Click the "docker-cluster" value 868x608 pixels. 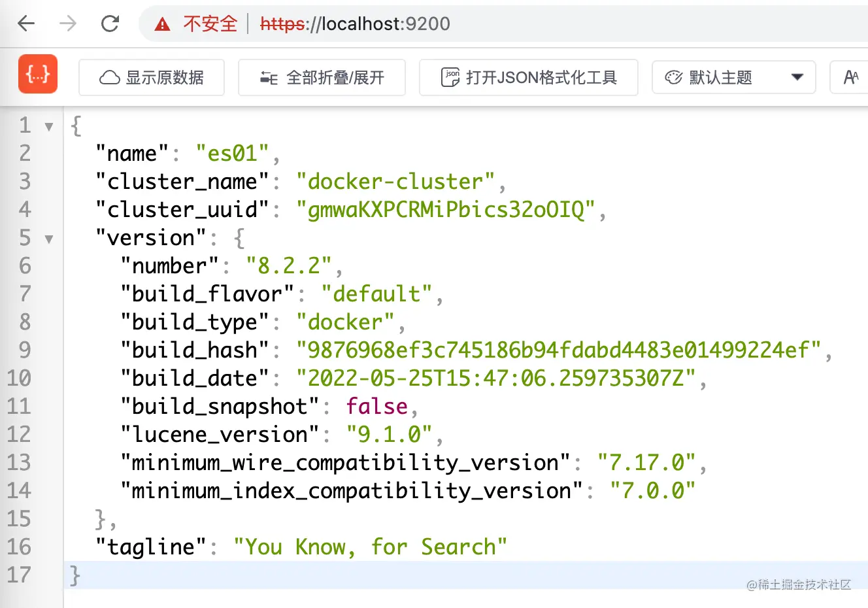[x=395, y=182]
